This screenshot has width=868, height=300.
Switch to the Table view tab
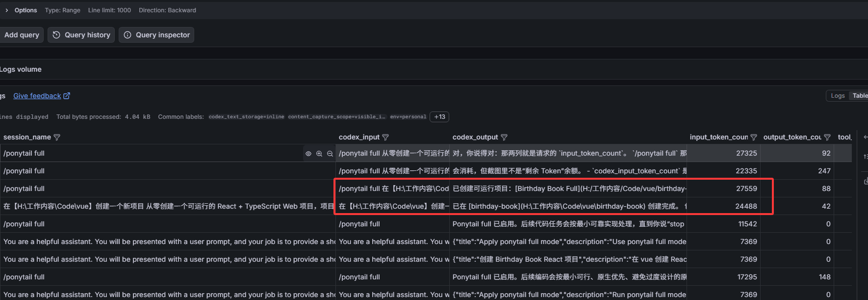click(x=860, y=96)
